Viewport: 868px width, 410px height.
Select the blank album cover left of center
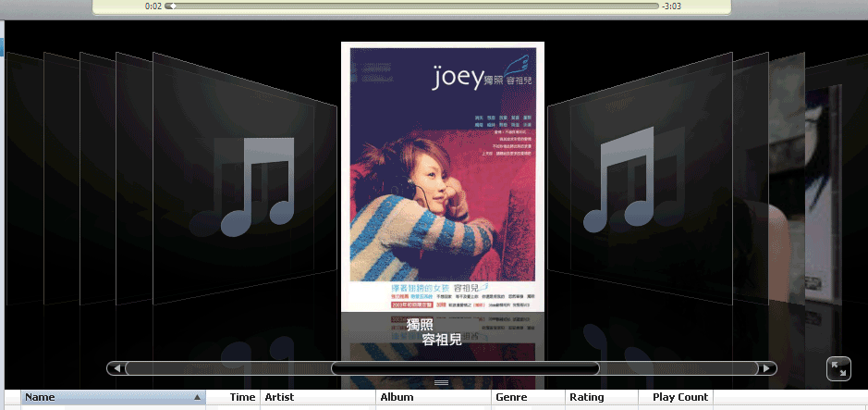244,179
